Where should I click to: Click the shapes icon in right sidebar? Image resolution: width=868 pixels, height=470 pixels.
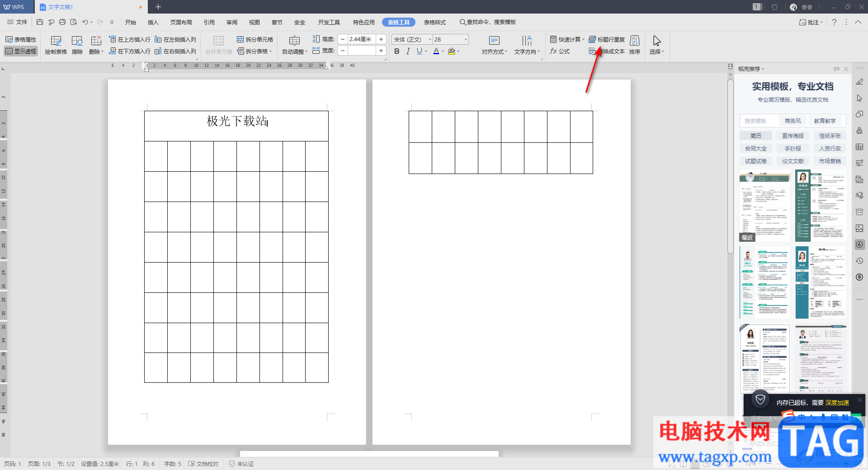click(x=859, y=114)
